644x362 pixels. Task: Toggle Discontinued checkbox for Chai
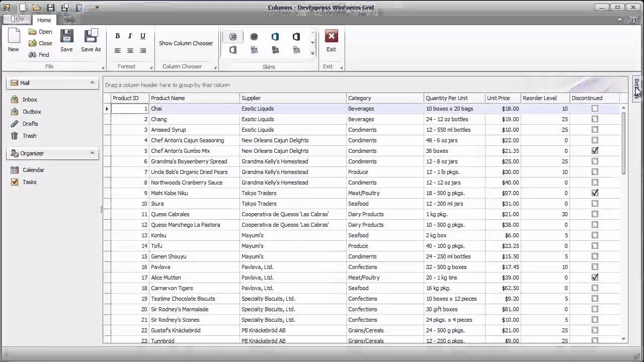coord(595,109)
